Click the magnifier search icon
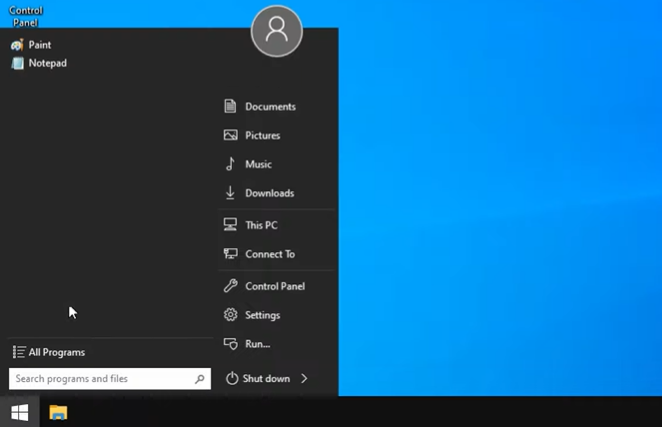Viewport: 662px width, 427px height. (x=200, y=379)
